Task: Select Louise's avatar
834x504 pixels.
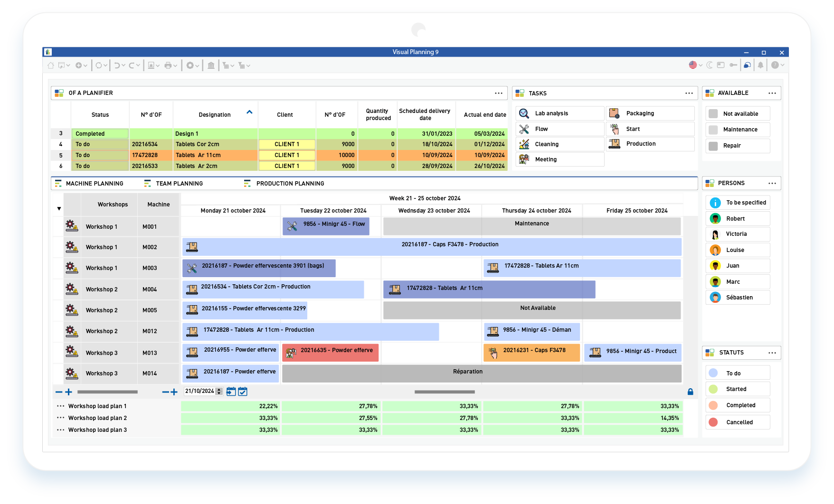Action: coord(715,250)
